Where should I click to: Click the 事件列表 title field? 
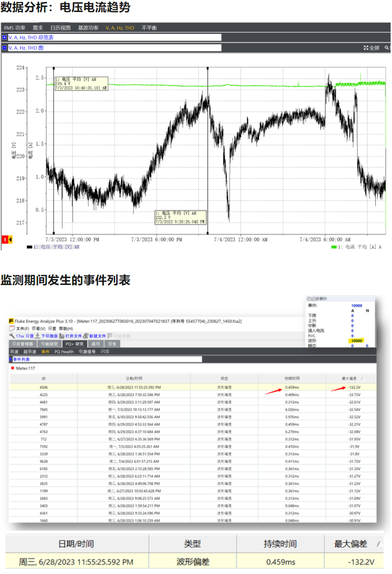click(107, 359)
